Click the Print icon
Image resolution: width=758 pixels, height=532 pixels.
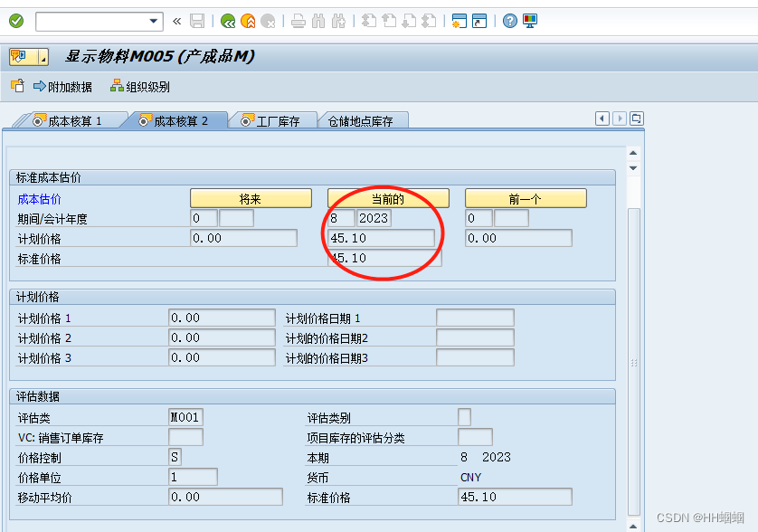[298, 21]
